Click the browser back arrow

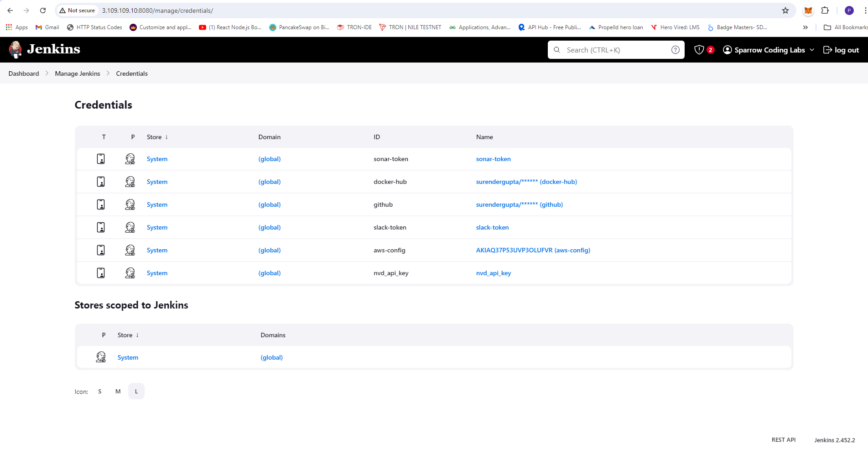click(10, 10)
